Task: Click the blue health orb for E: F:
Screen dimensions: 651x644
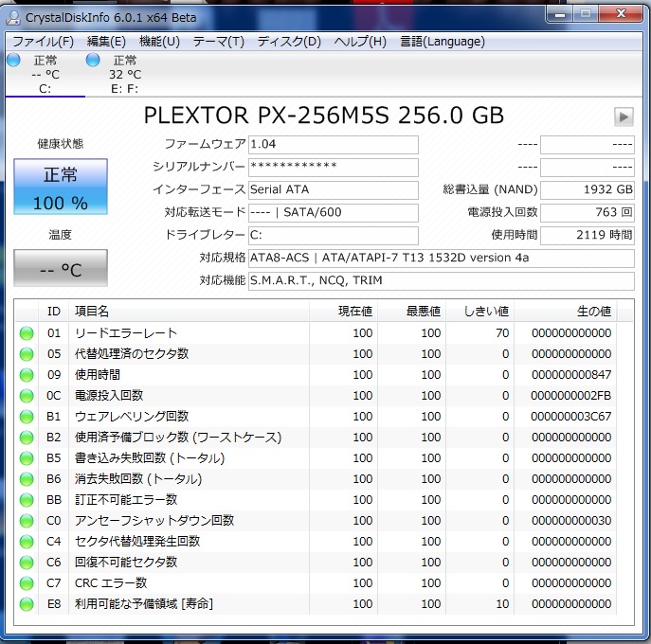Action: click(93, 61)
